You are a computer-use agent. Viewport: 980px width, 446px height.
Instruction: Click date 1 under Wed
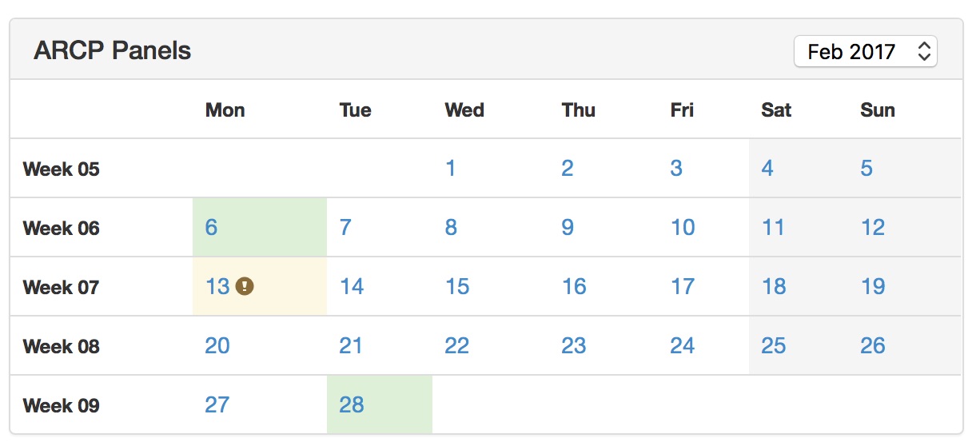451,169
